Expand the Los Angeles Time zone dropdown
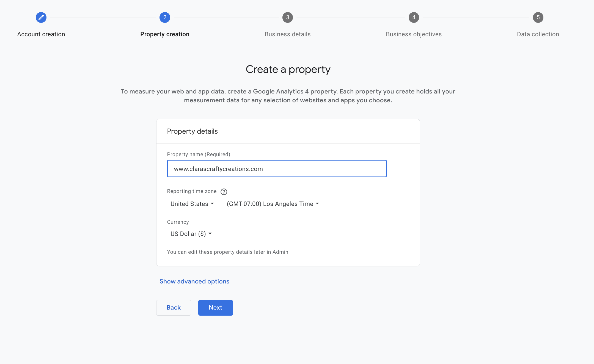Image resolution: width=594 pixels, height=364 pixels. click(273, 204)
